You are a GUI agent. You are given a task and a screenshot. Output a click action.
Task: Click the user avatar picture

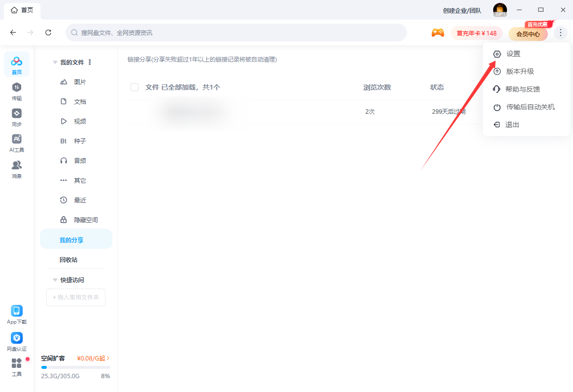pos(500,10)
